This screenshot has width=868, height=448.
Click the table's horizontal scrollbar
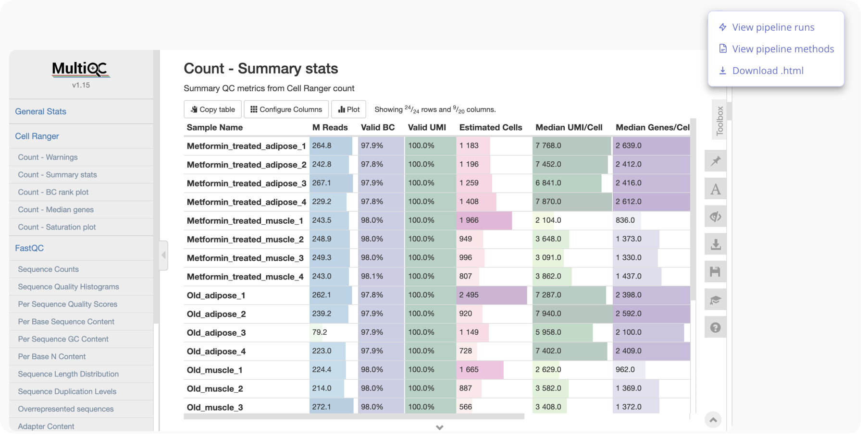click(354, 417)
